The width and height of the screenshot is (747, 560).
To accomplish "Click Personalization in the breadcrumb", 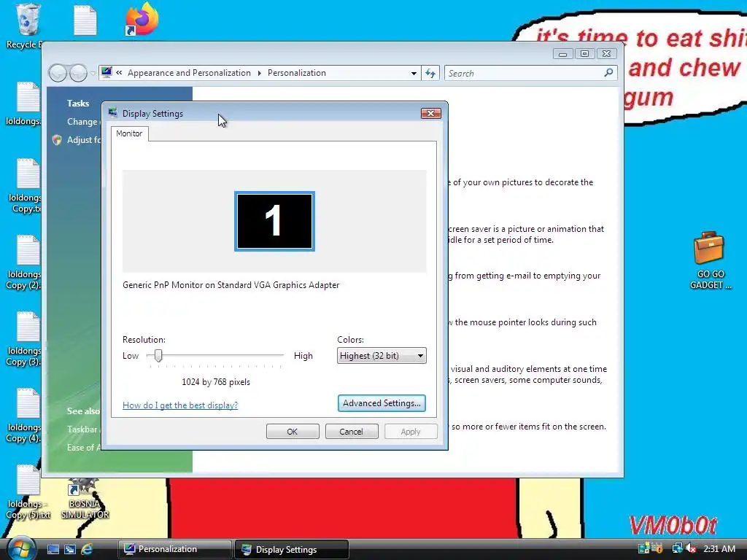I will (x=297, y=73).
